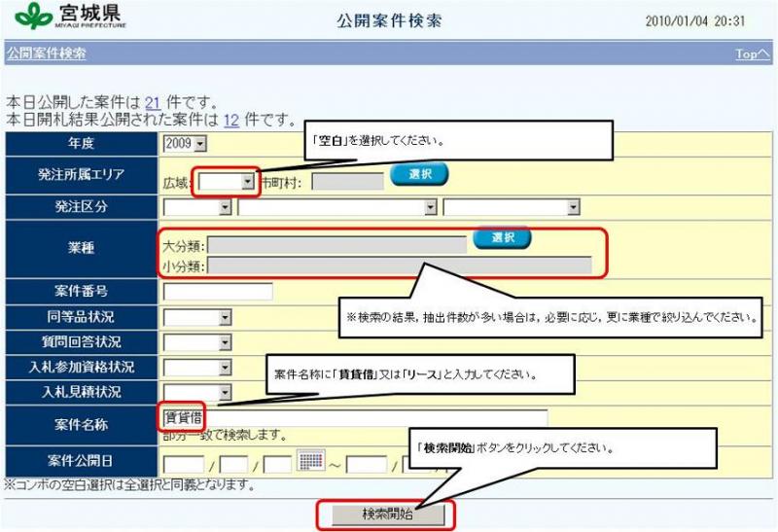Click the 小分類 field
Image resolution: width=778 pixels, height=532 pixels.
[x=400, y=266]
